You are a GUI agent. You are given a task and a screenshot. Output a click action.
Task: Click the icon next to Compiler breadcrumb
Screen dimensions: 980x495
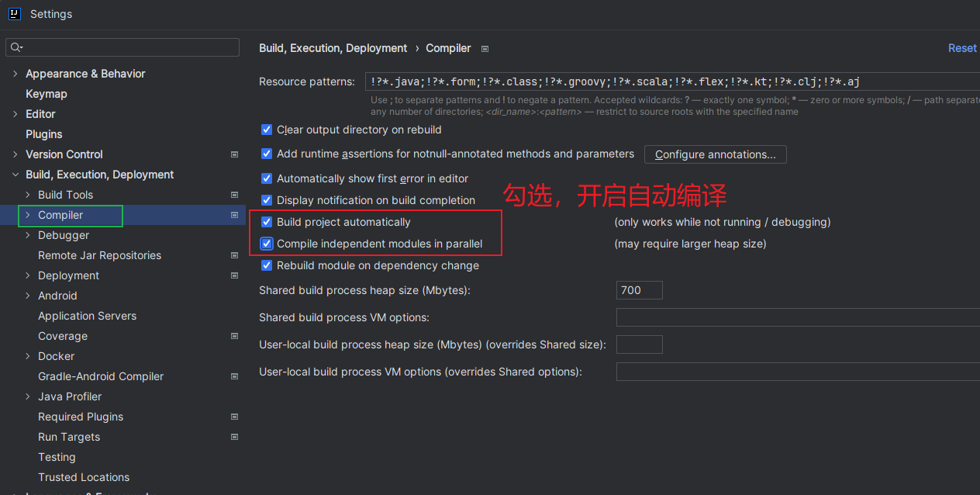coord(485,49)
